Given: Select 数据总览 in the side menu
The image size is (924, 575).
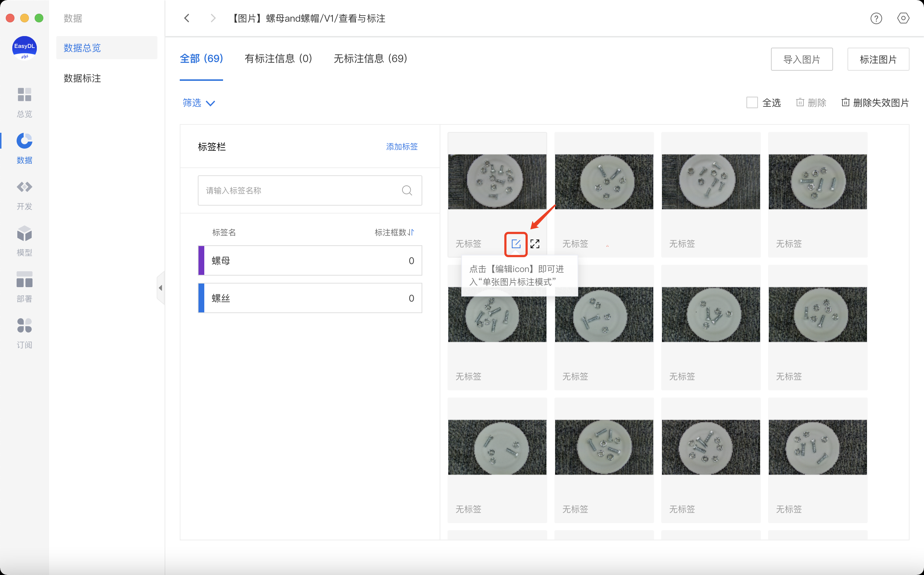Looking at the screenshot, I should point(106,48).
